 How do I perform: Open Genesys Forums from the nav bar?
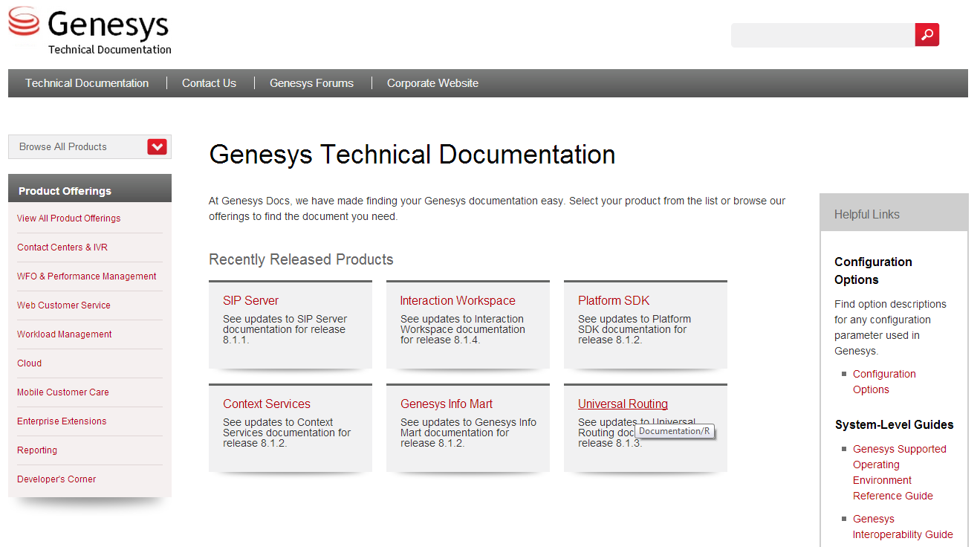coord(311,83)
